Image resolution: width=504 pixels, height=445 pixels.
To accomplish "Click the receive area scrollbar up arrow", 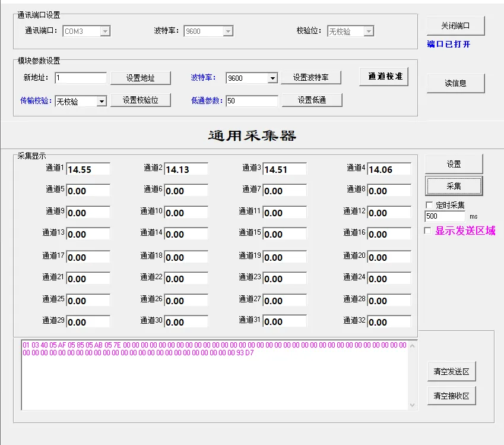I will point(413,346).
